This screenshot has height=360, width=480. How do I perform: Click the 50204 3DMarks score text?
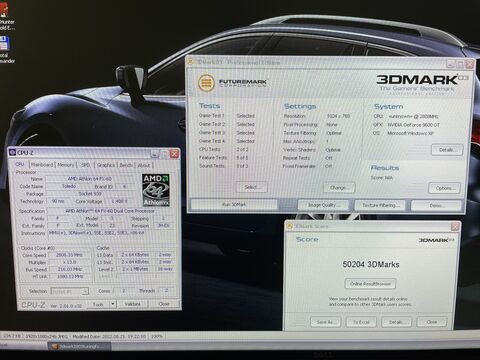pyautogui.click(x=371, y=264)
